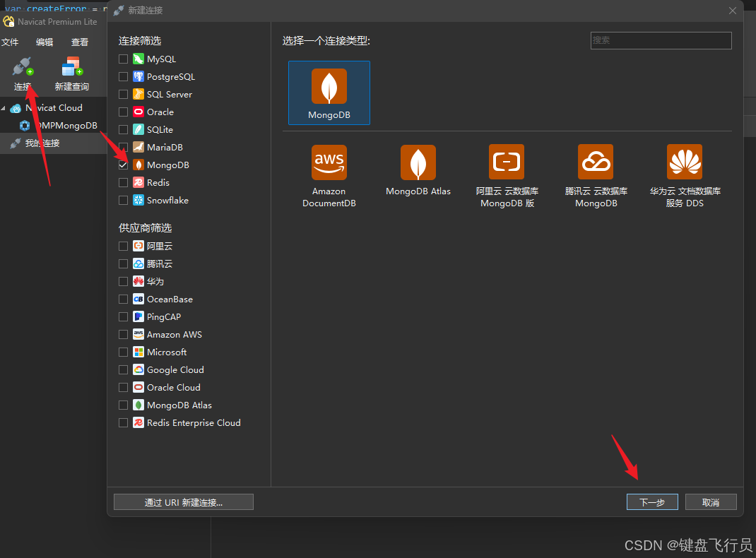
Task: Click the 取消 button
Action: [711, 502]
